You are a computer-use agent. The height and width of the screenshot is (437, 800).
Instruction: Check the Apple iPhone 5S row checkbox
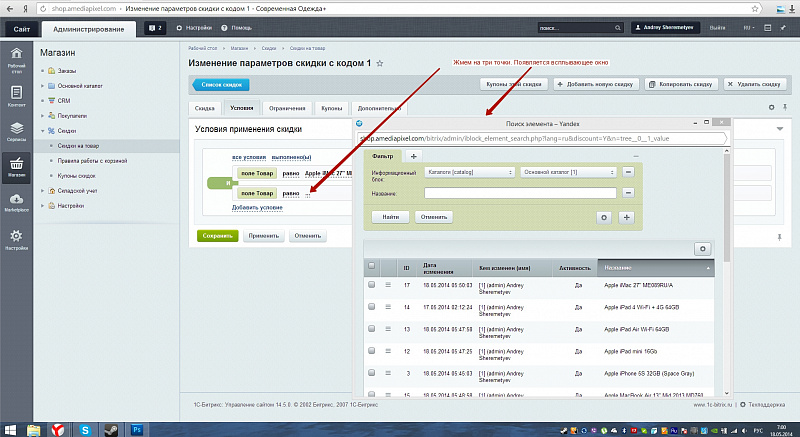point(371,372)
